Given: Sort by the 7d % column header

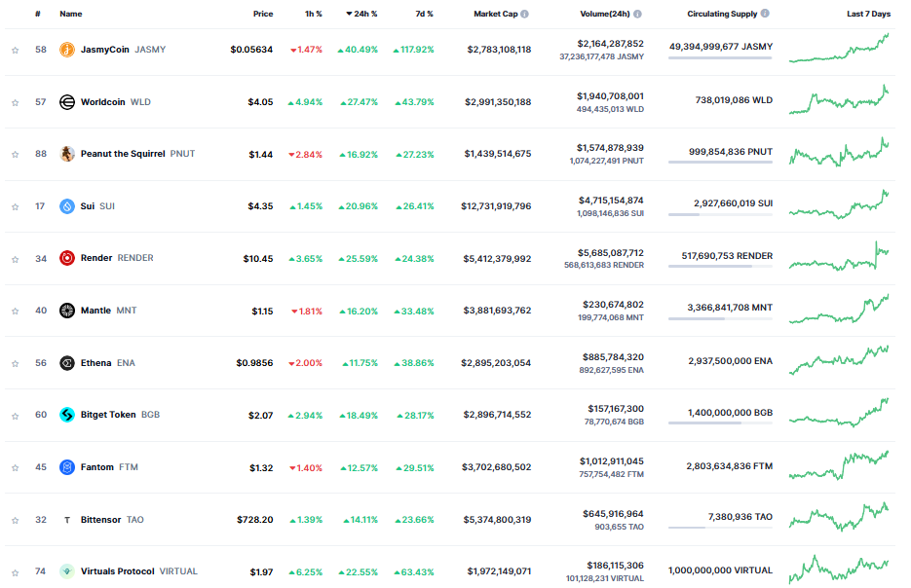Looking at the screenshot, I should click(424, 14).
